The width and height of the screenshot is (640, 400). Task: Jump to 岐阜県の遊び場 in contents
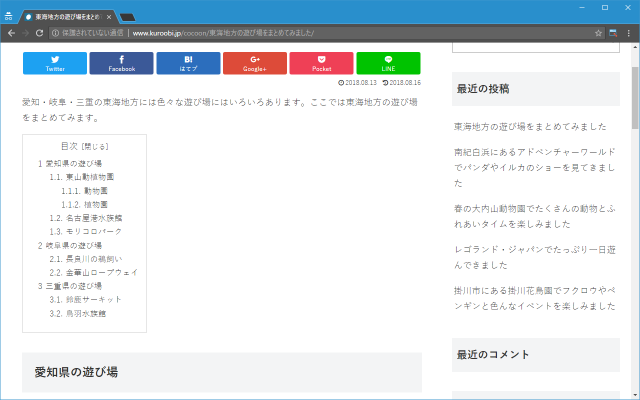(x=70, y=245)
